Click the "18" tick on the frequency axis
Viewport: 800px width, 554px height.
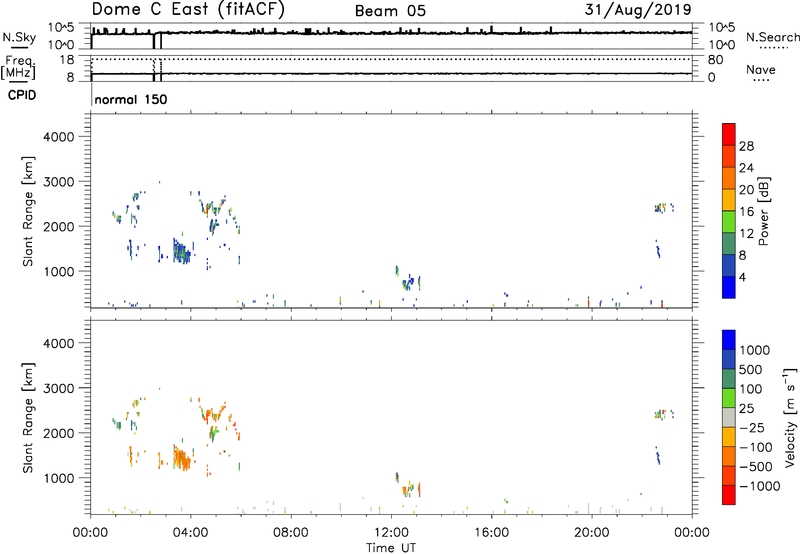(66, 60)
